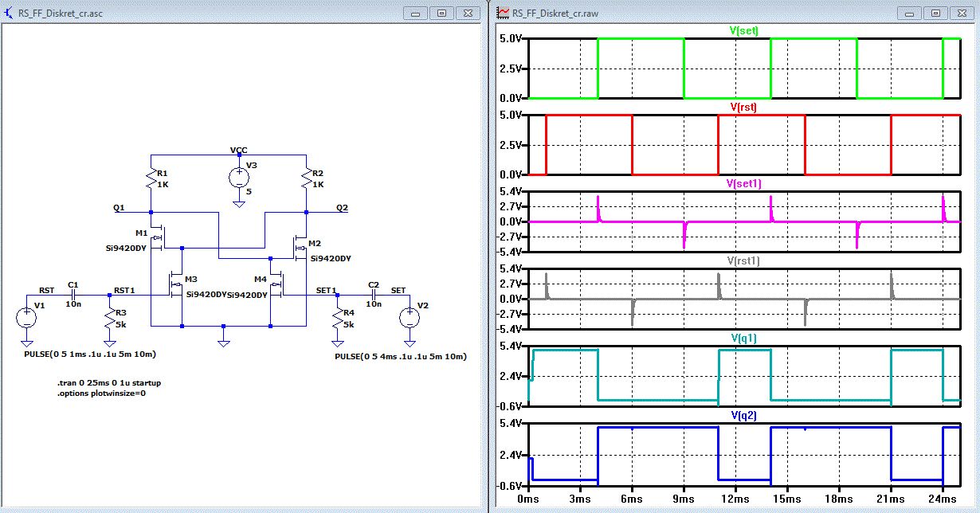
Task: Select the V(rst1) trace label
Action: click(743, 260)
